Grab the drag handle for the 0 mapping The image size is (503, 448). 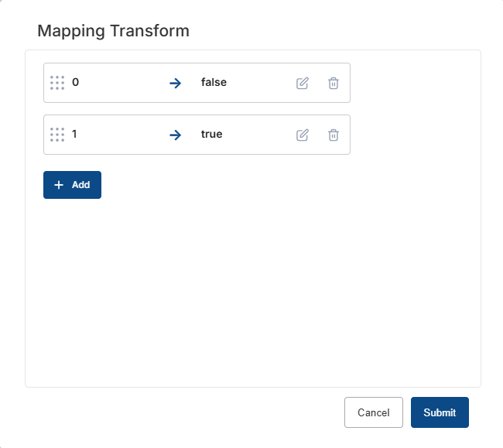pos(57,83)
